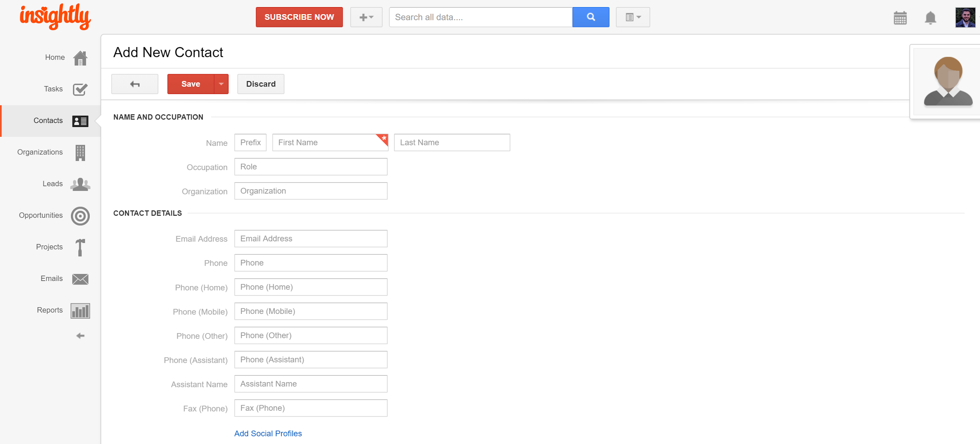Image resolution: width=980 pixels, height=444 pixels.
Task: Click the Discard button
Action: pos(260,84)
